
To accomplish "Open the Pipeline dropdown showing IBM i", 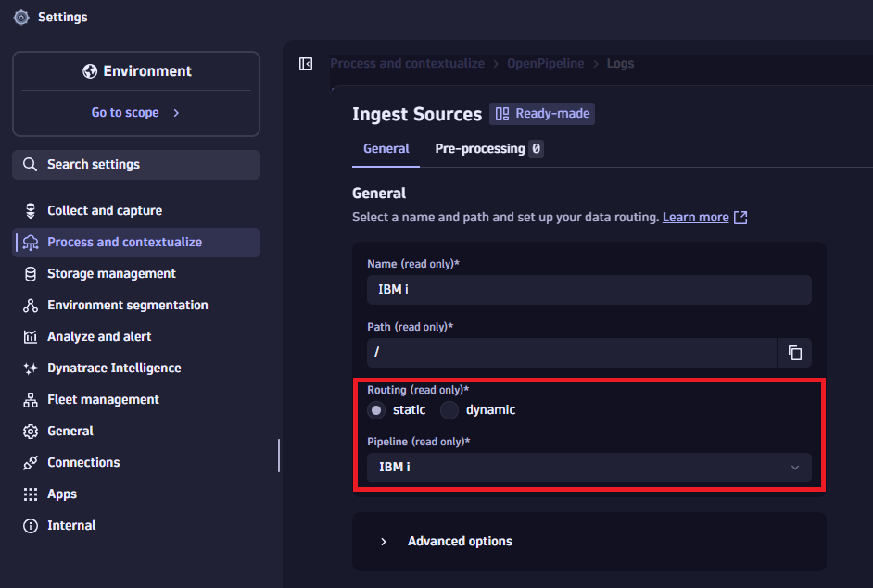I will click(x=589, y=468).
